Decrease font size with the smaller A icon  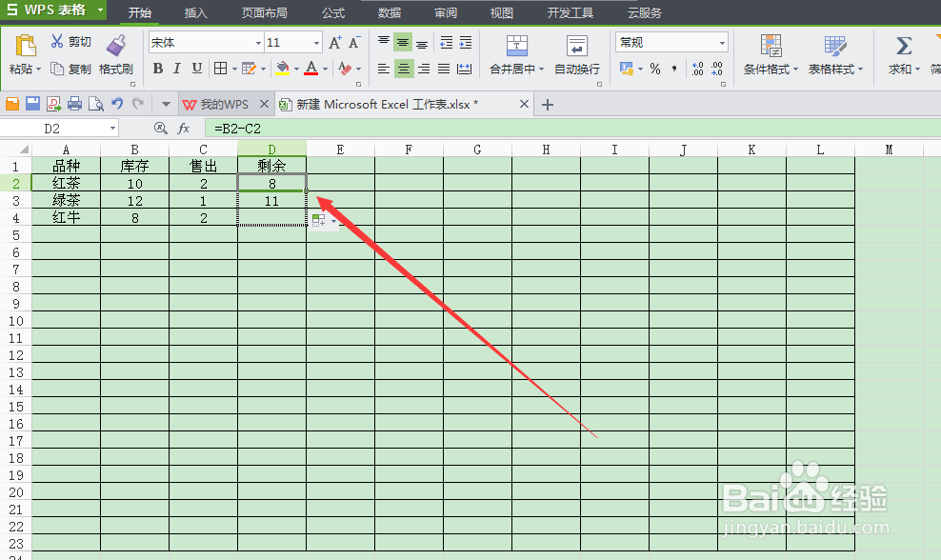354,43
